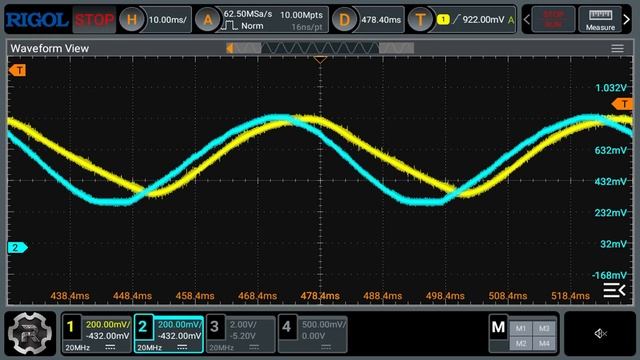
Task: Click the 498.4ms time axis label
Action: (x=445, y=296)
